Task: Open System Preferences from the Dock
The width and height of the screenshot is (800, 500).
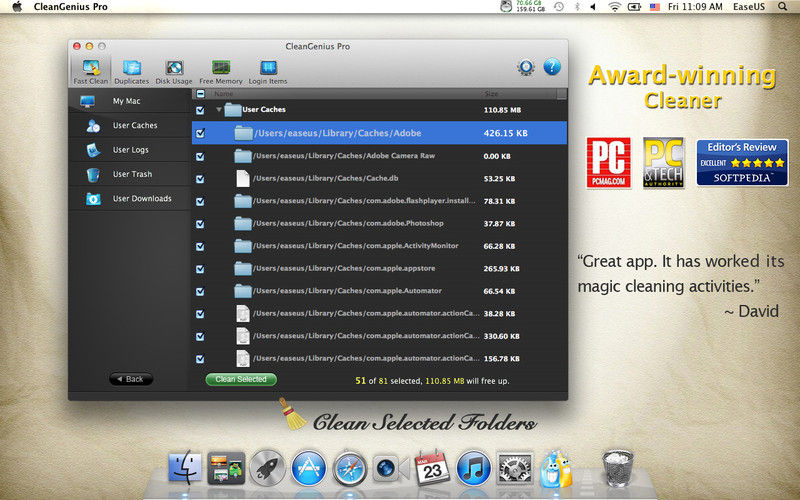Action: 515,467
